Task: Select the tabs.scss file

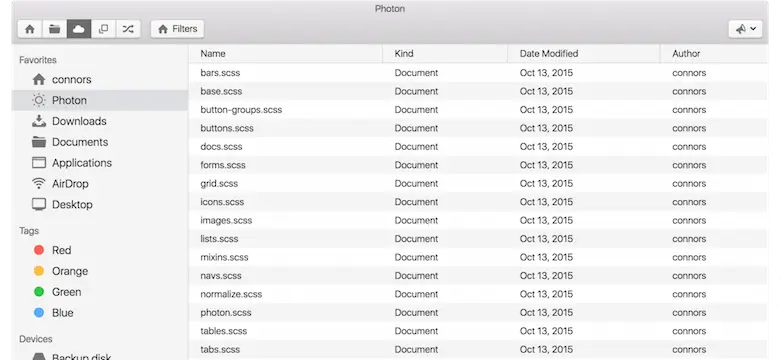Action: [478, 349]
